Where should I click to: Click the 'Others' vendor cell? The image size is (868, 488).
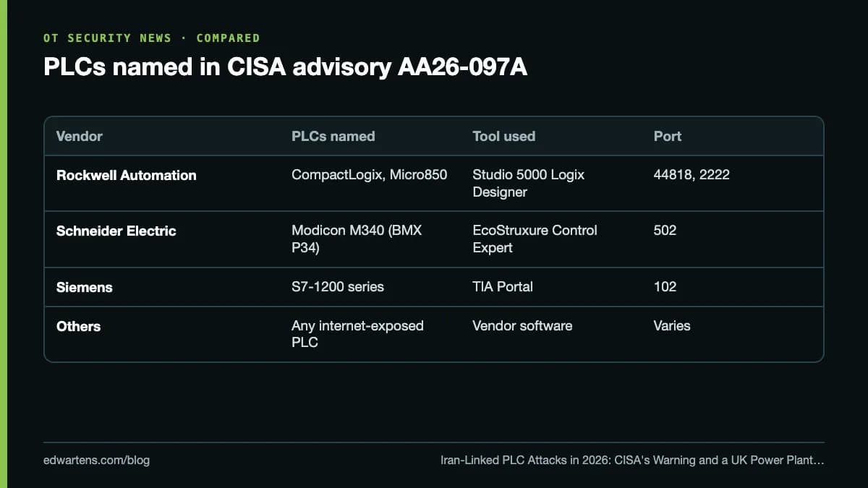[x=79, y=326]
